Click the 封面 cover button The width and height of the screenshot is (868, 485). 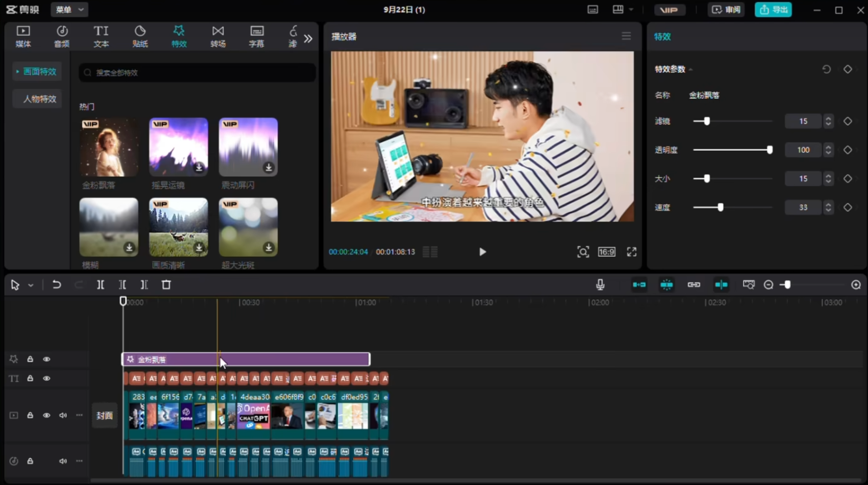click(104, 415)
